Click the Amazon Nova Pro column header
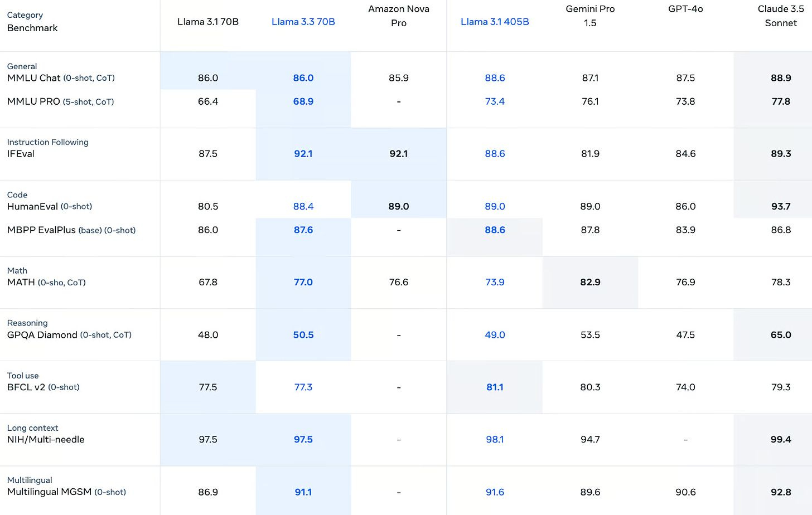 pos(398,16)
